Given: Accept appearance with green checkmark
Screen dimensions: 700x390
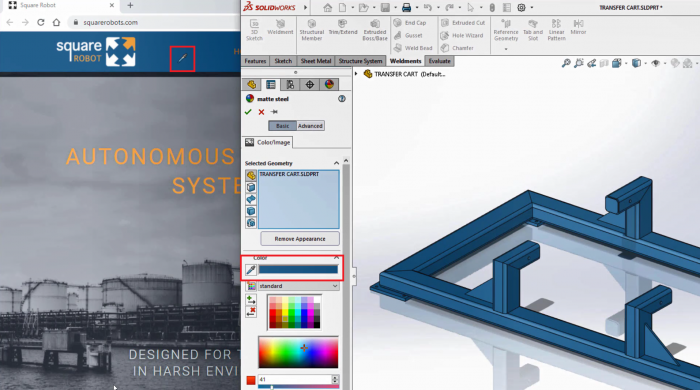Looking at the screenshot, I should [x=248, y=112].
